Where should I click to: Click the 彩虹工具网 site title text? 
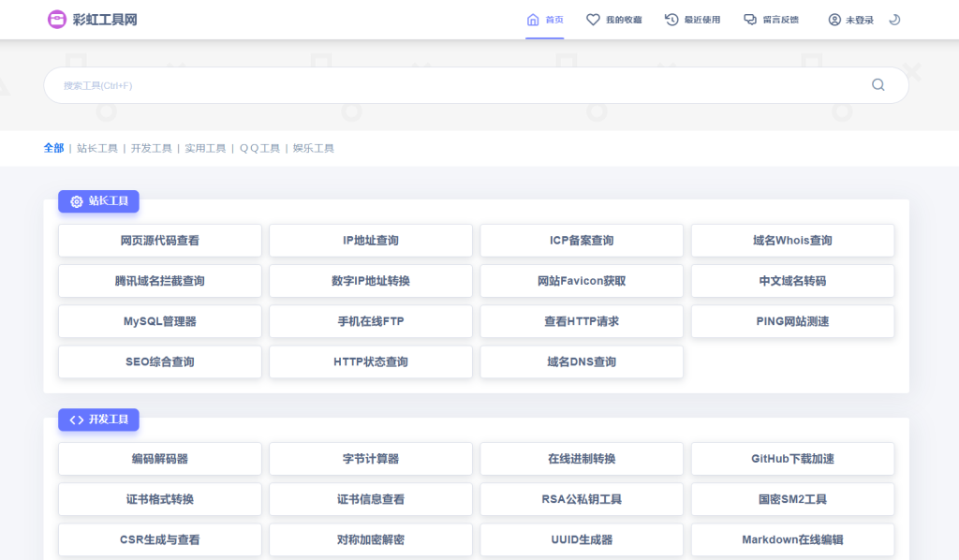point(105,20)
